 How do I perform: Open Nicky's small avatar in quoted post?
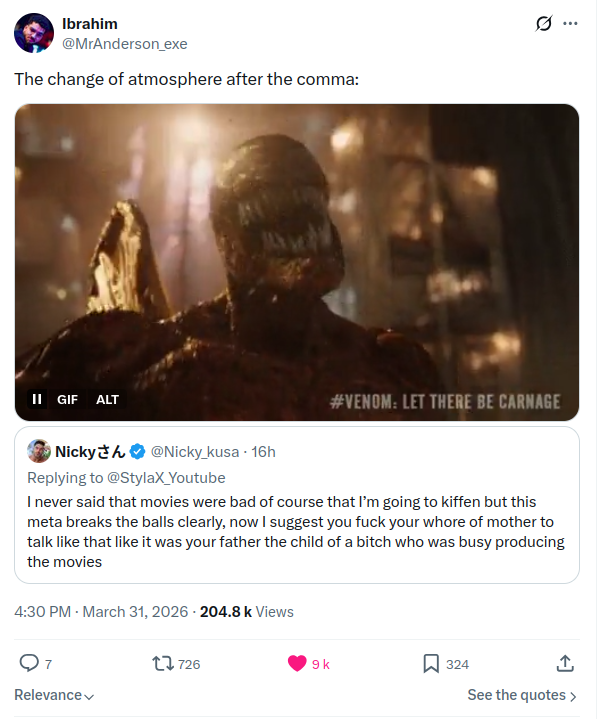[x=39, y=451]
